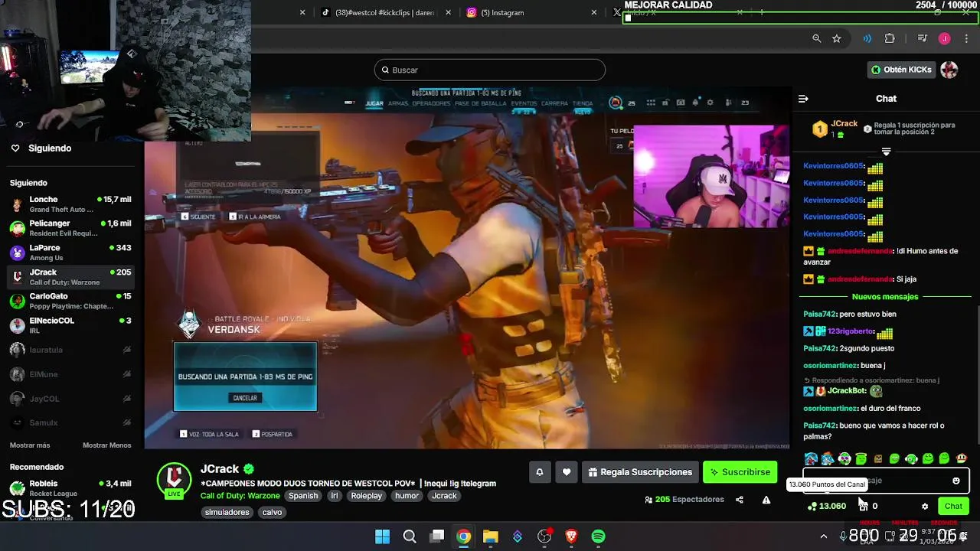980x551 pixels.
Task: Share the stream using the share icon
Action: [740, 500]
